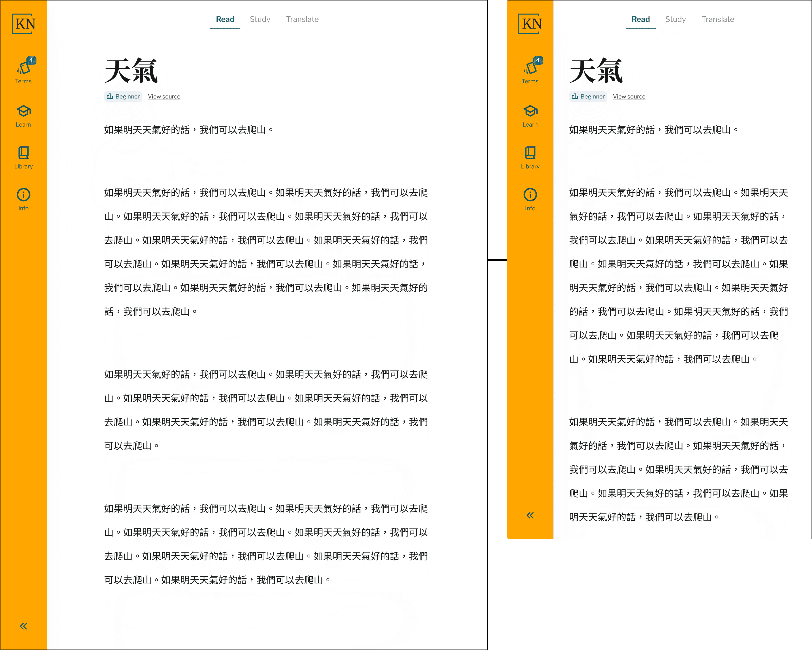Open Library book icon in left window
812x650 pixels.
click(x=23, y=157)
